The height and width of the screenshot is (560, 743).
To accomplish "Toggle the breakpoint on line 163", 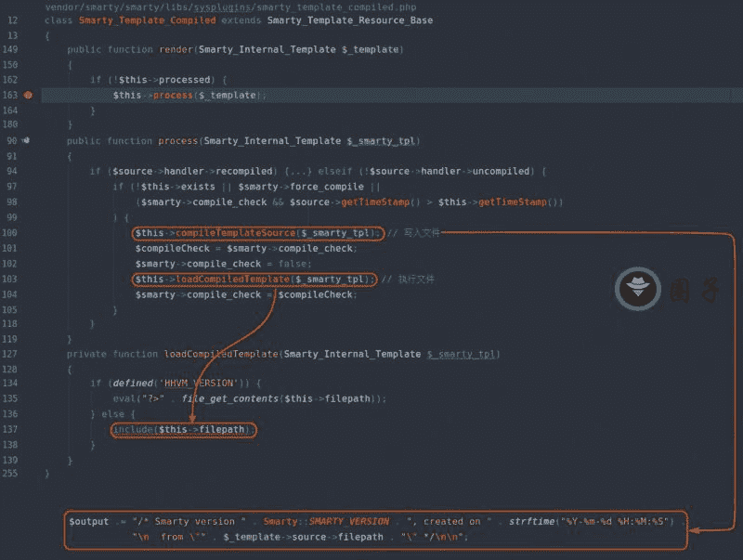I will point(29,95).
